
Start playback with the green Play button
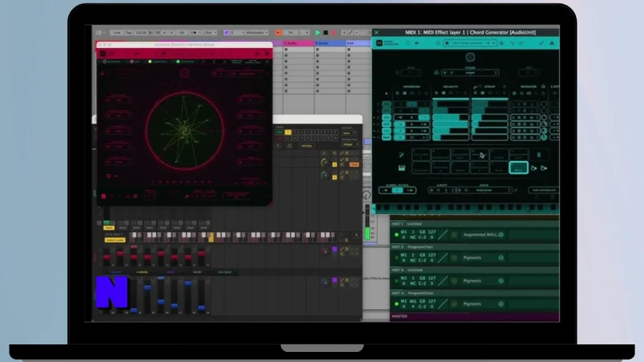pos(318,33)
